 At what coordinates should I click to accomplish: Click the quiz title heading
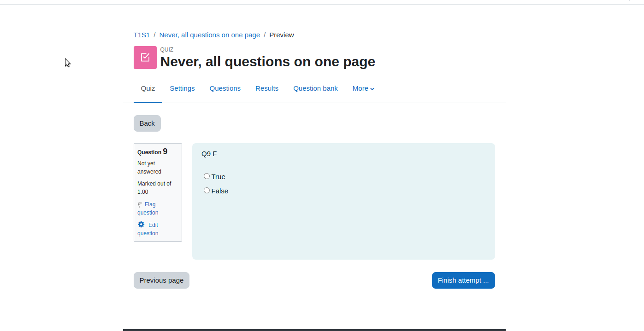coord(268,62)
